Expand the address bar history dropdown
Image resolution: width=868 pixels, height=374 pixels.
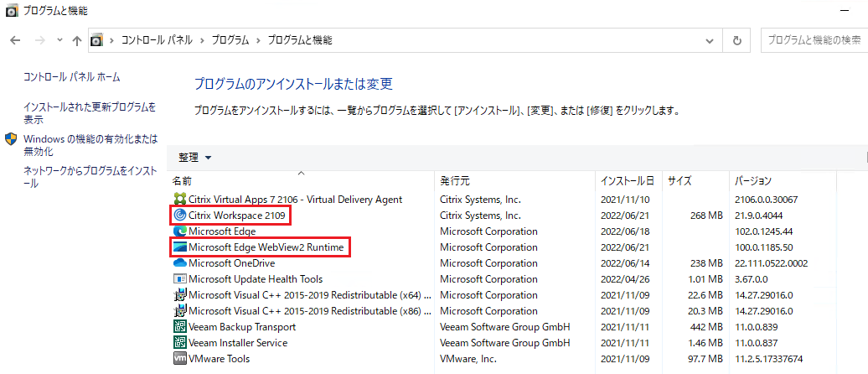click(710, 40)
